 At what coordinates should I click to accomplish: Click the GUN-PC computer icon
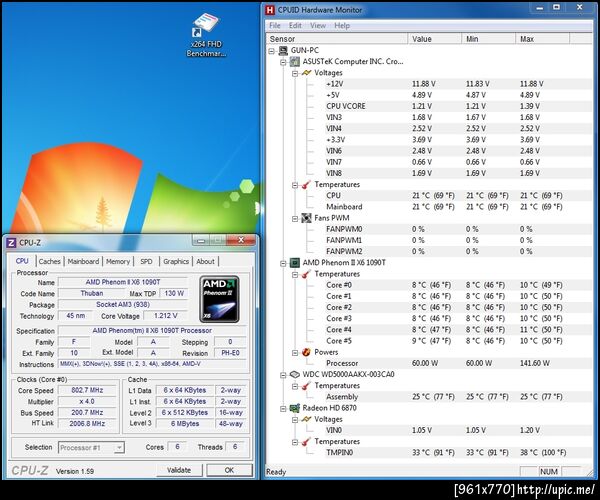[283, 50]
